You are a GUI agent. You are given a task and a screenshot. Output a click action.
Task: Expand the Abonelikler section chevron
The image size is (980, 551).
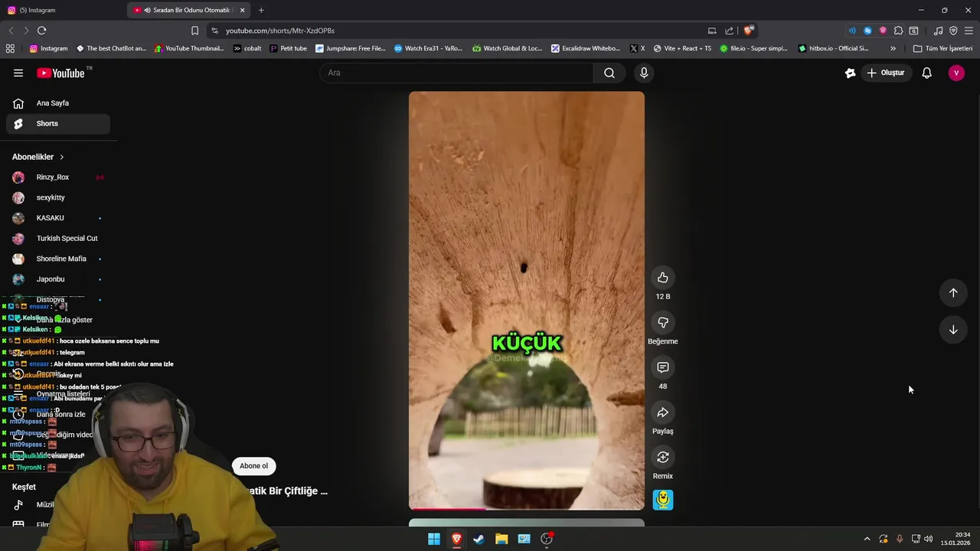point(61,157)
